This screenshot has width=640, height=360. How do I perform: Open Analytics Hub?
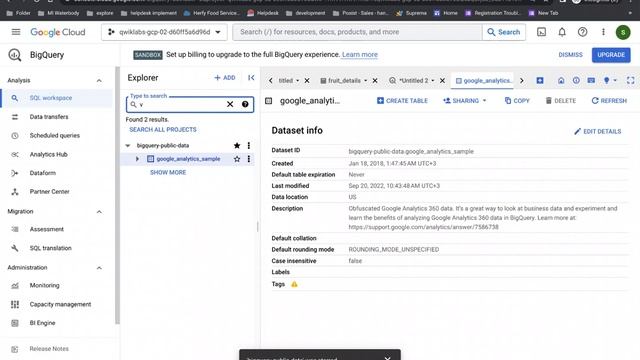(49, 154)
